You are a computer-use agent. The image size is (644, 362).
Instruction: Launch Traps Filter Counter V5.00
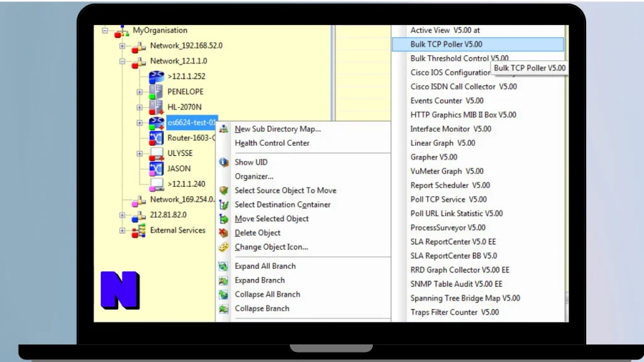478,312
